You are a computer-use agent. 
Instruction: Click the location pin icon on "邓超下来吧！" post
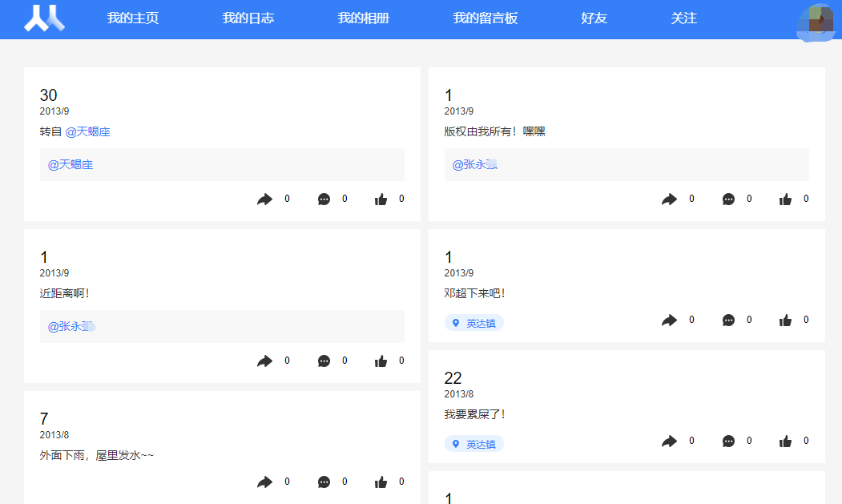tap(456, 322)
